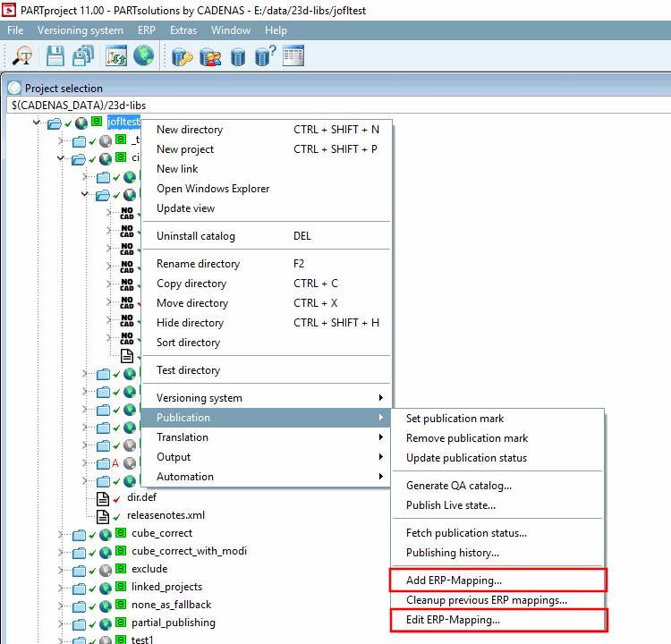Open the Extras menu in menu bar
The width and height of the screenshot is (671, 644).
pyautogui.click(x=183, y=30)
